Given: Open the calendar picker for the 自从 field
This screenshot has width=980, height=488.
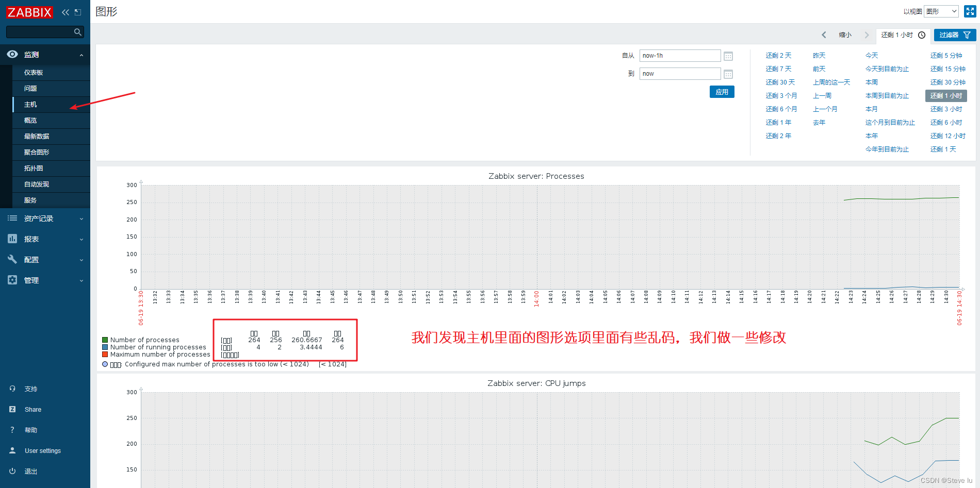Looking at the screenshot, I should point(728,56).
